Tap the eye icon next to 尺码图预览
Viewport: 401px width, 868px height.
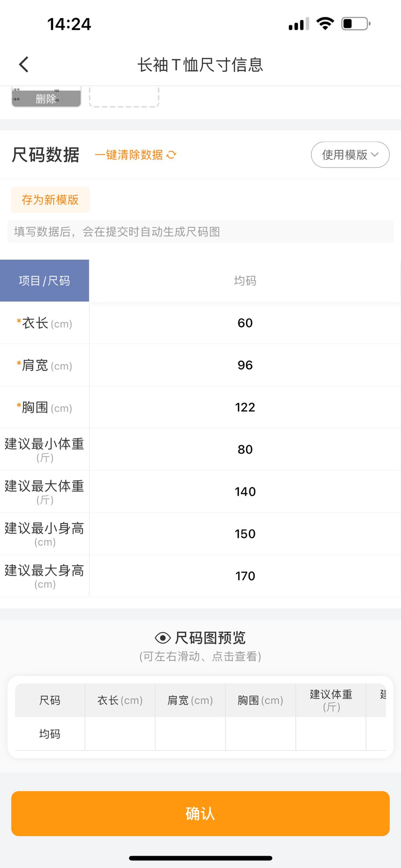163,638
